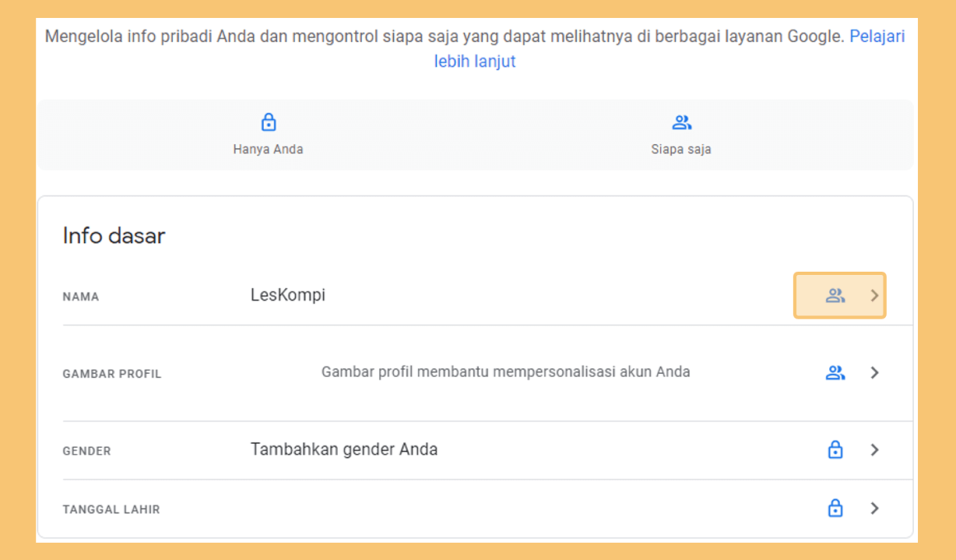The image size is (956, 560).
Task: Select 'Tambahkan gender Anda' text
Action: click(344, 450)
